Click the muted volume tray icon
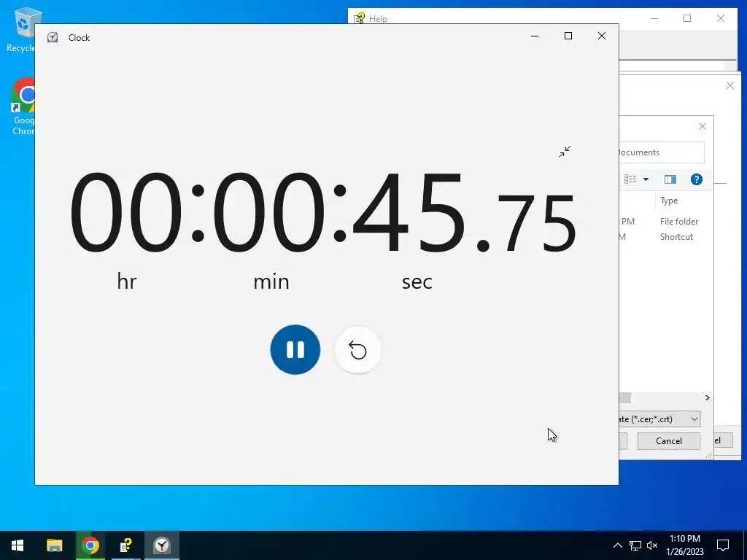The width and height of the screenshot is (747, 560). [x=652, y=545]
